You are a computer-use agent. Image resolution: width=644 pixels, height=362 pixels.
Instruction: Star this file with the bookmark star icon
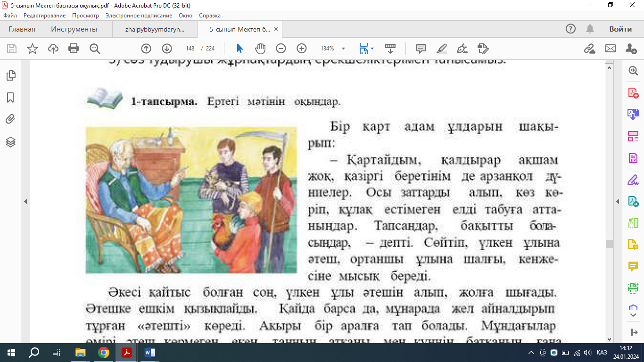point(33,49)
